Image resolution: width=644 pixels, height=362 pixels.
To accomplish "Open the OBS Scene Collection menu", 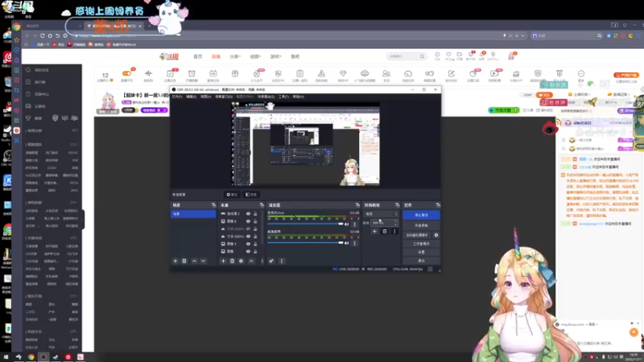I will (x=266, y=97).
